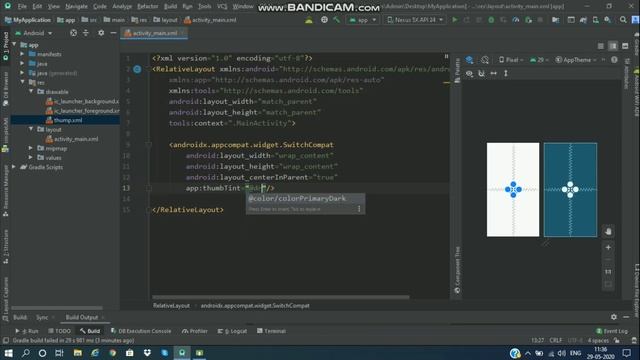Open the app run configuration dropdown
640x360 pixels.
362,20
